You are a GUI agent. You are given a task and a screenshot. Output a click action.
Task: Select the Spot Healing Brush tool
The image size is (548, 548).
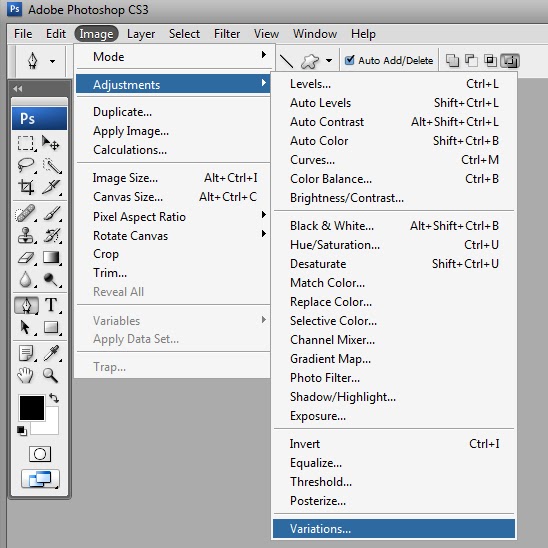[26, 213]
